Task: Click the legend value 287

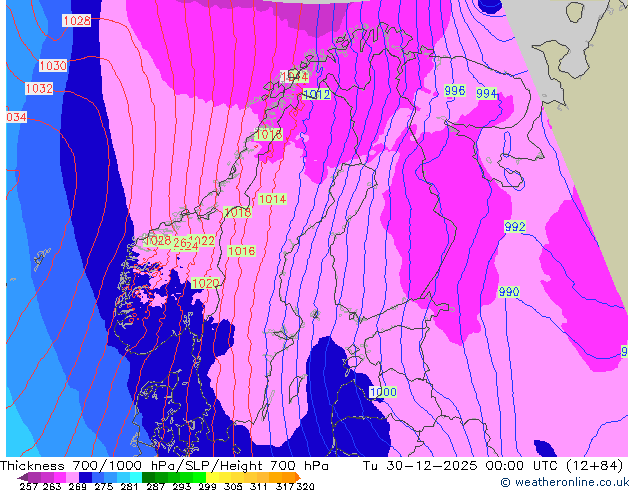Action: tap(155, 486)
